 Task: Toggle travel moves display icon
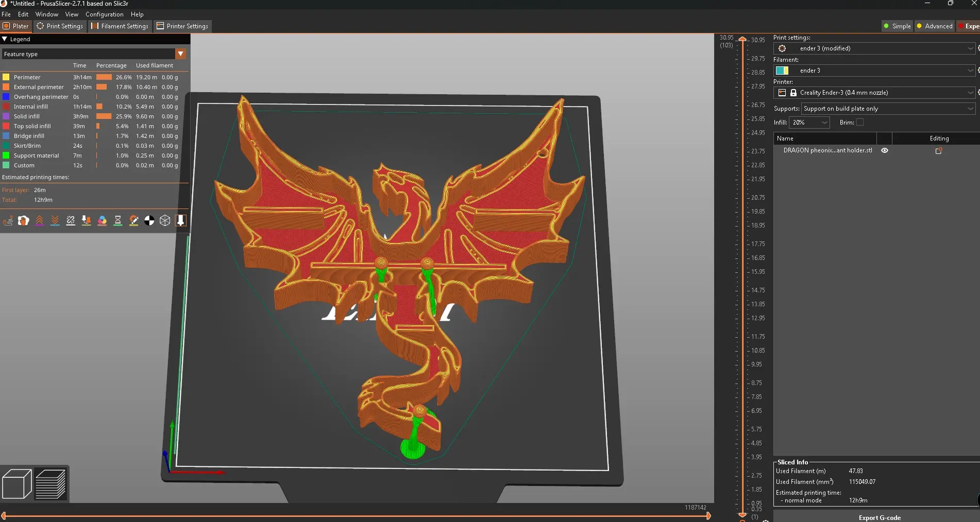click(8, 221)
